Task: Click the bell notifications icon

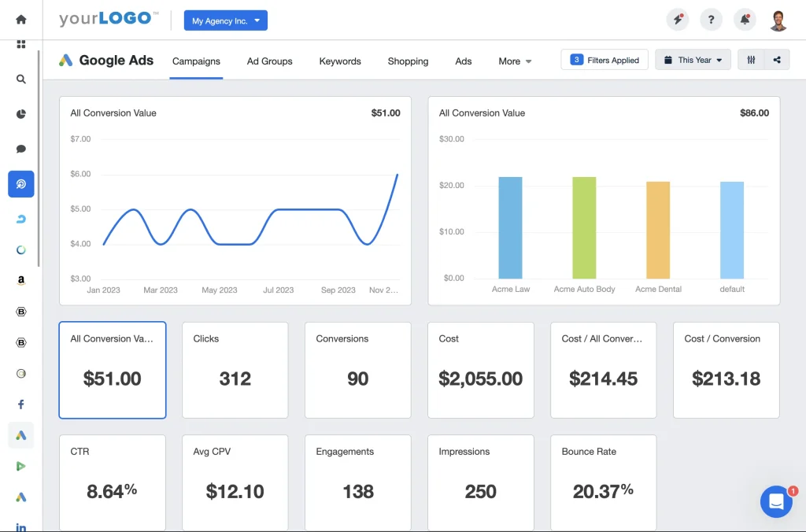Action: (744, 20)
